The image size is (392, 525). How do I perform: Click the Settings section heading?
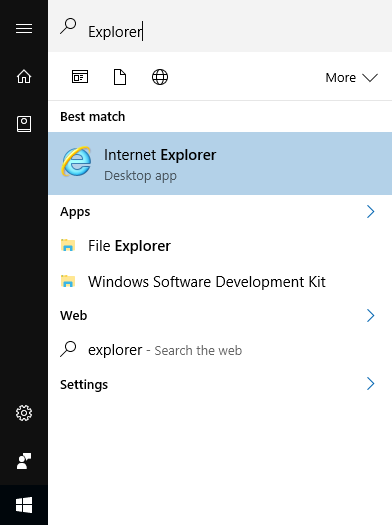84,384
